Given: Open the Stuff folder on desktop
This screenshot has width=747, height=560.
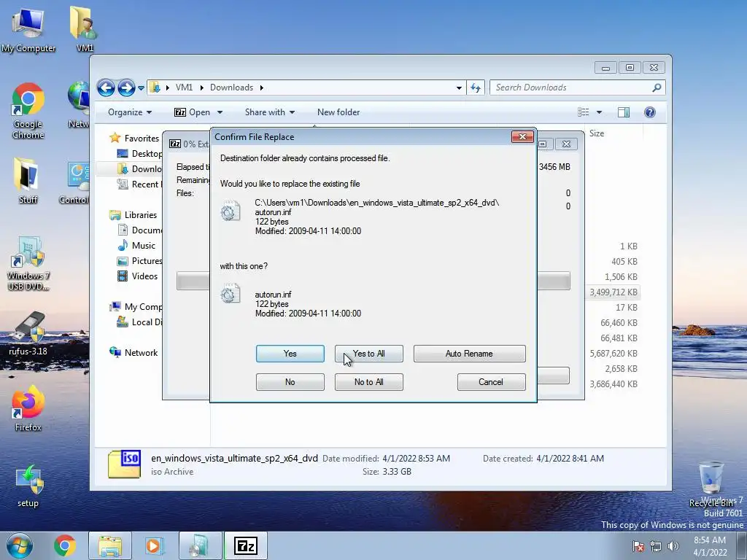Looking at the screenshot, I should click(27, 181).
